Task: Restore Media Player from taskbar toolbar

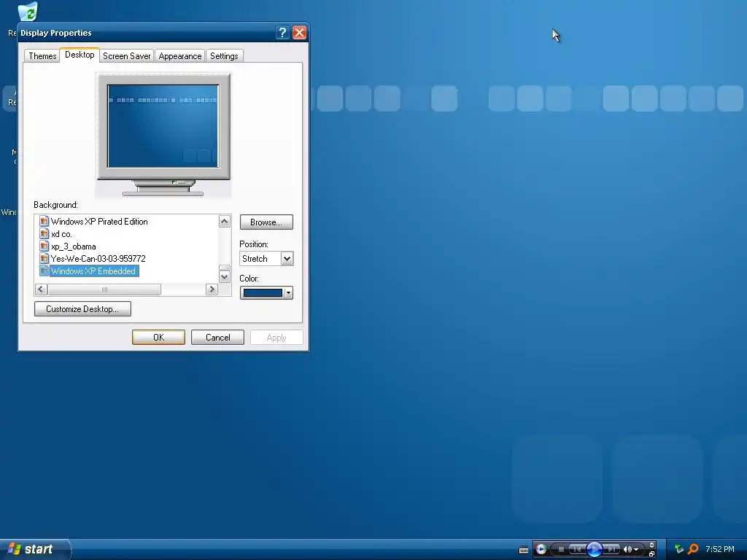Action: pos(651,554)
